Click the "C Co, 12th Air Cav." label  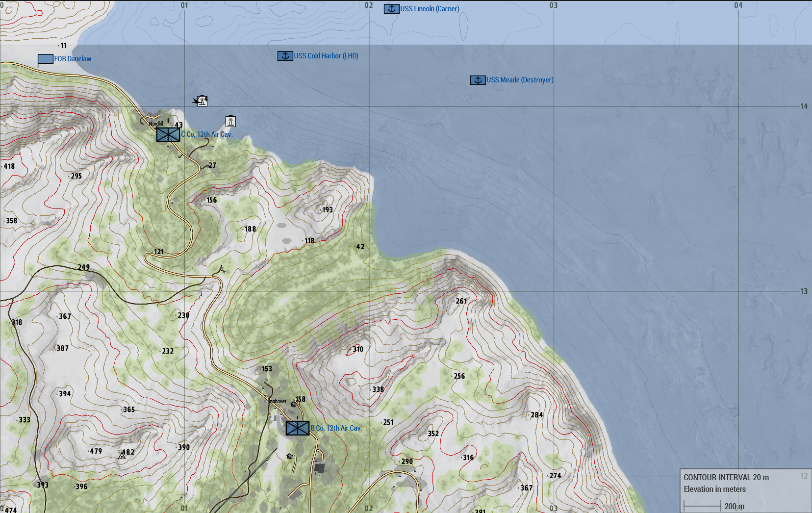coord(206,134)
